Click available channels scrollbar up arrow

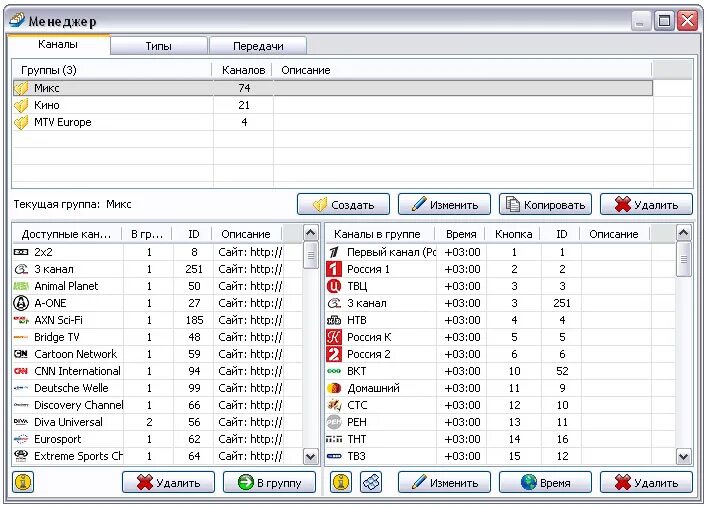click(x=311, y=233)
